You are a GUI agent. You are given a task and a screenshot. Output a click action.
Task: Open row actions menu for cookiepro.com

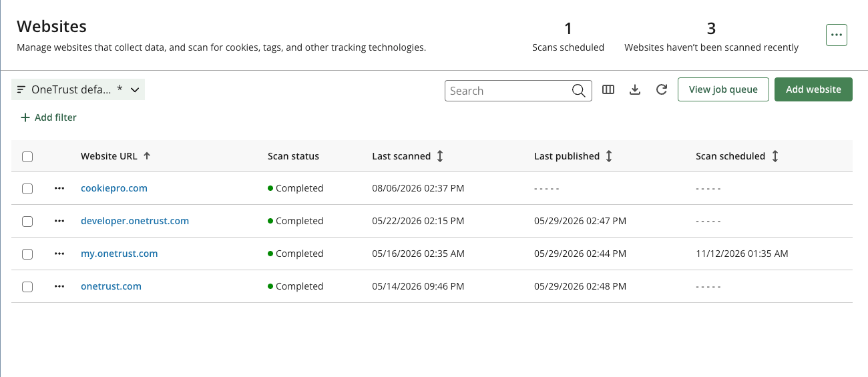[x=59, y=188]
